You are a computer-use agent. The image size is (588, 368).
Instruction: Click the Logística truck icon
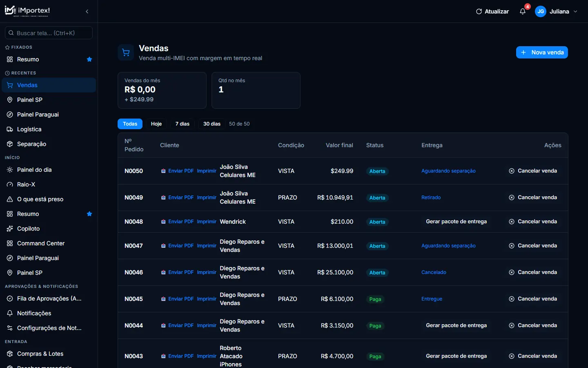pos(10,129)
